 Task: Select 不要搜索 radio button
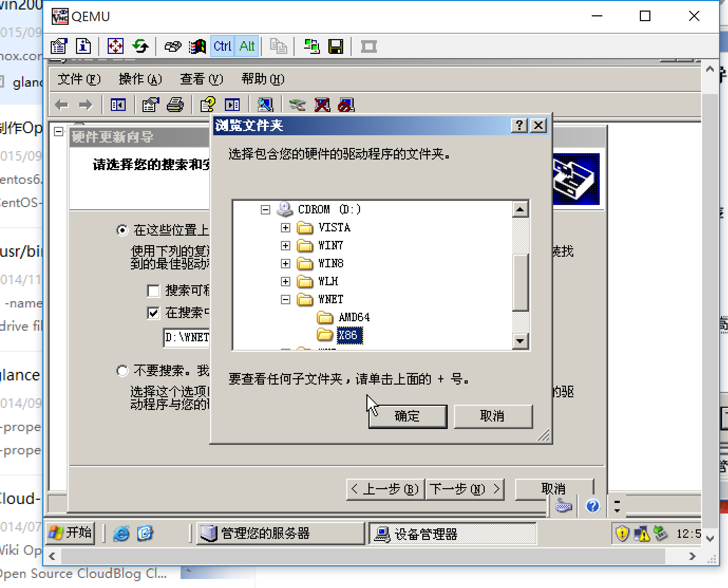tap(122, 371)
